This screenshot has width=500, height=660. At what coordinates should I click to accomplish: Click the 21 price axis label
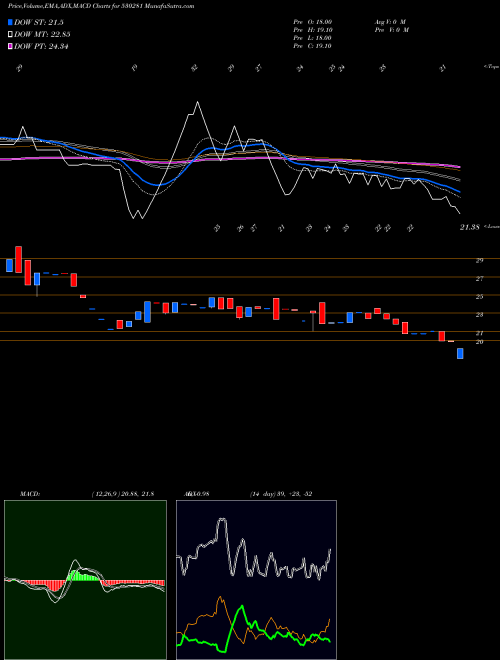[x=479, y=333]
